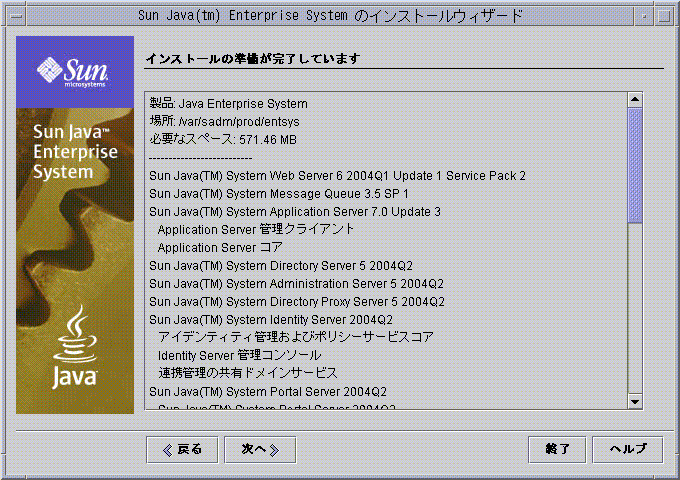The width and height of the screenshot is (680, 480).
Task: Click the Sun Microsystems logo
Action: (x=74, y=72)
